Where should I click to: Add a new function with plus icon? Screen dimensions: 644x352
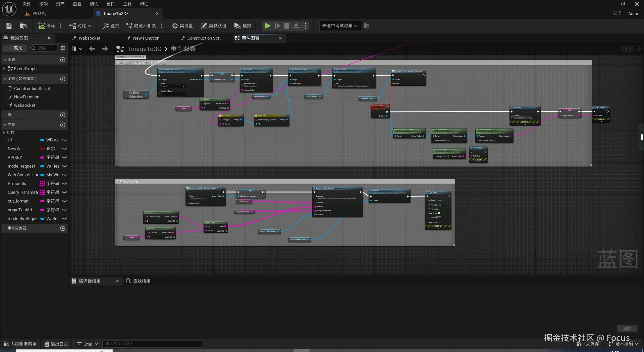point(62,79)
